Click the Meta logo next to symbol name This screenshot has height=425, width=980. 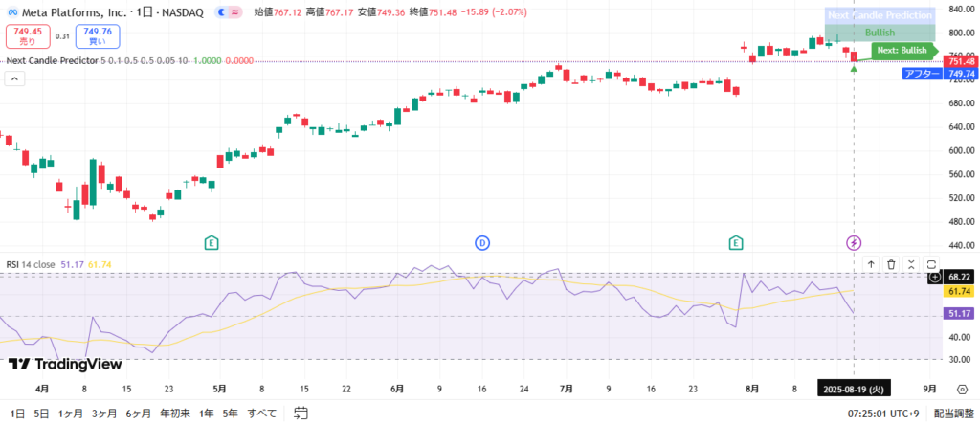pyautogui.click(x=11, y=12)
